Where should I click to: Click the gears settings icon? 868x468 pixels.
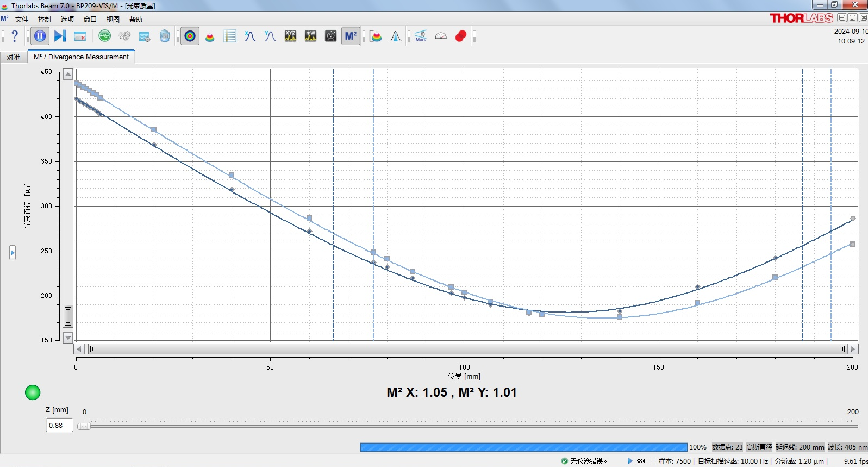coord(124,36)
